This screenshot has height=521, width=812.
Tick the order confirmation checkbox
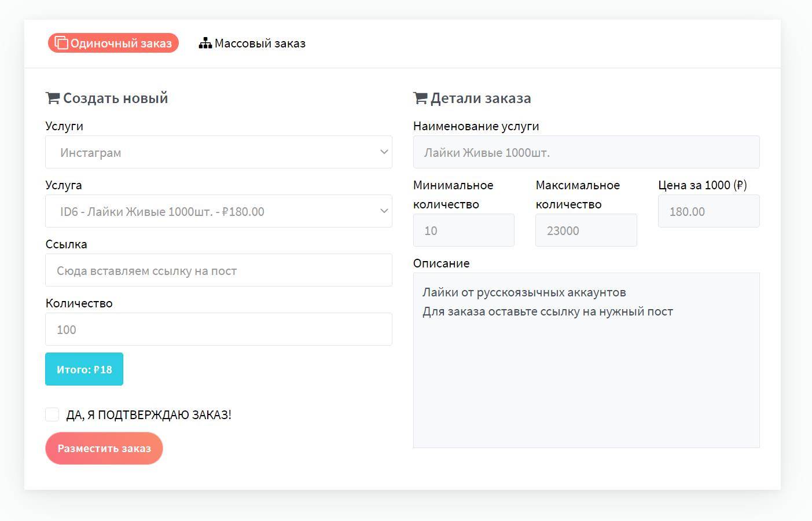pyautogui.click(x=52, y=414)
